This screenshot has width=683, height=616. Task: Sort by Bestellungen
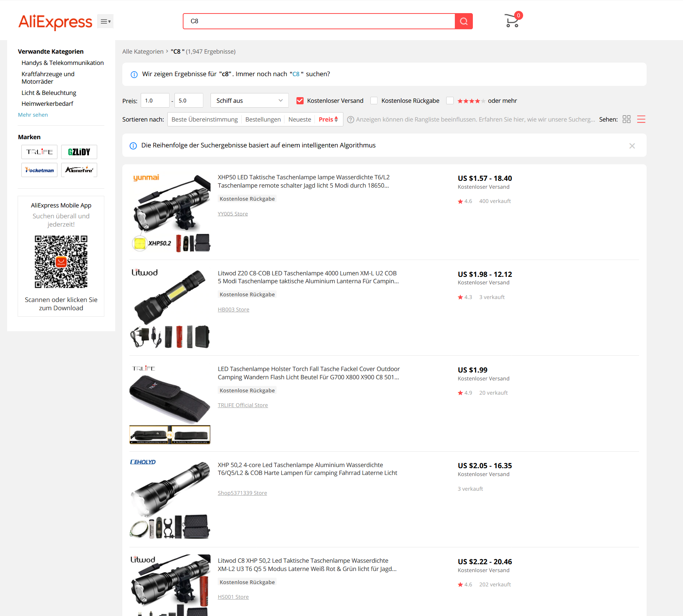coord(263,119)
